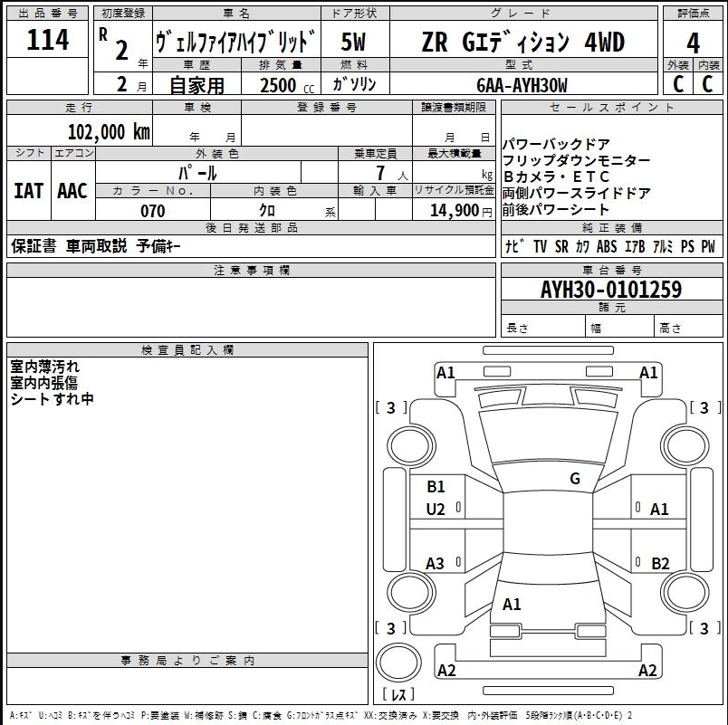Click seating capacity 7 人
The width and height of the screenshot is (728, 725).
[391, 173]
